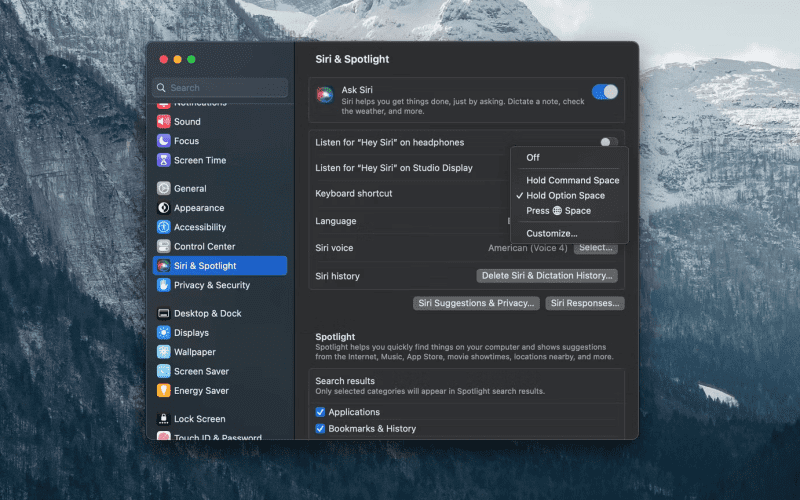Image resolution: width=800 pixels, height=500 pixels.
Task: Click the Wallpaper flower icon
Action: pos(163,352)
